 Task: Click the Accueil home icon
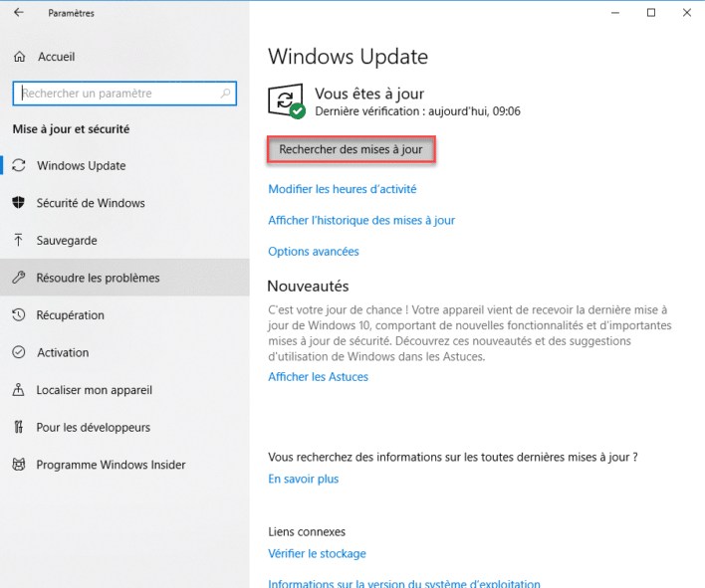coord(18,57)
